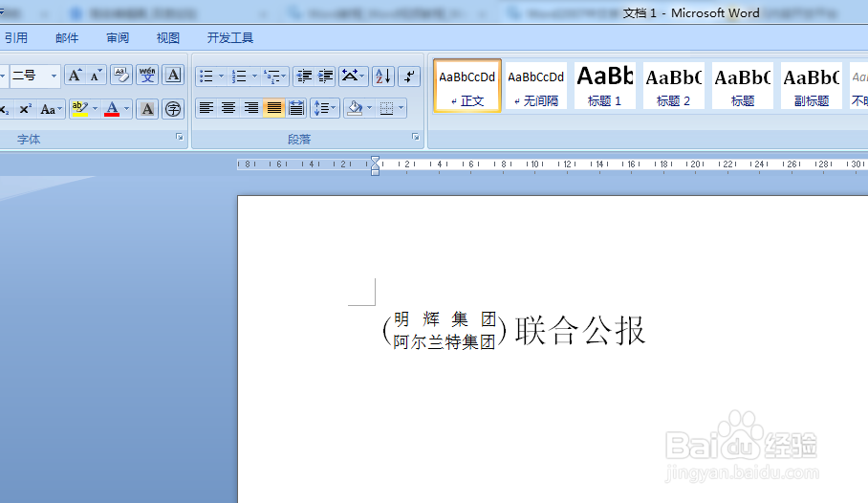Click the Sort A-Z button
This screenshot has width=868, height=503.
point(383,77)
